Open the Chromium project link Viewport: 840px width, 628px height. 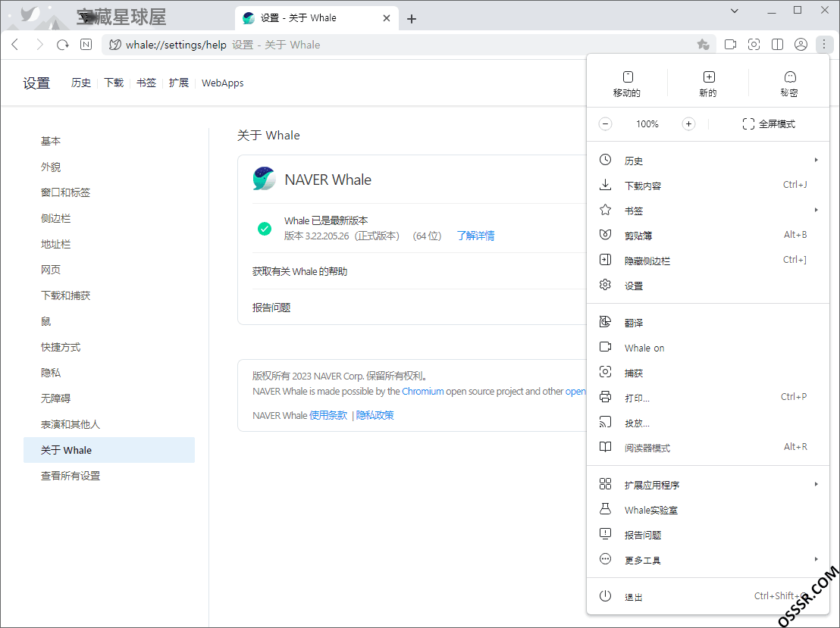tap(423, 392)
